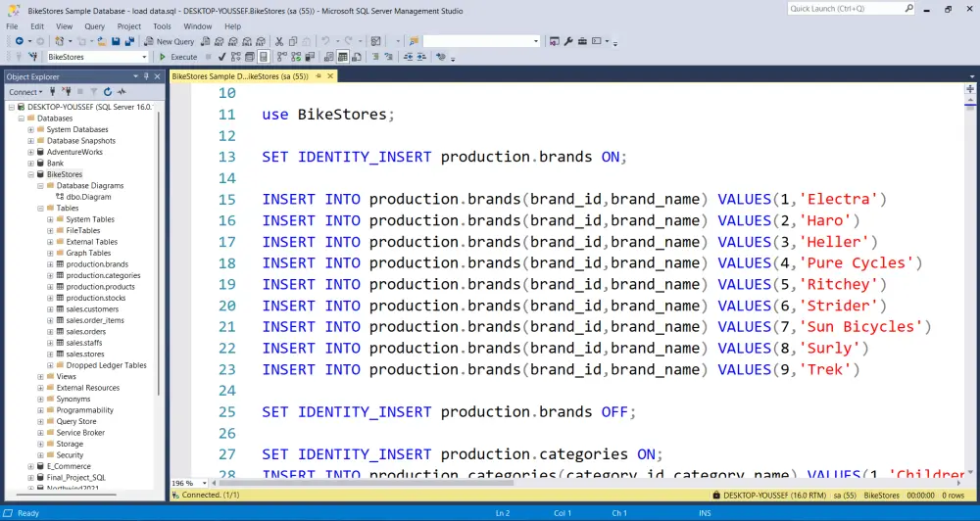Screen dimensions: 980x521
Task: Click the Undo arrow icon
Action: pyautogui.click(x=325, y=41)
